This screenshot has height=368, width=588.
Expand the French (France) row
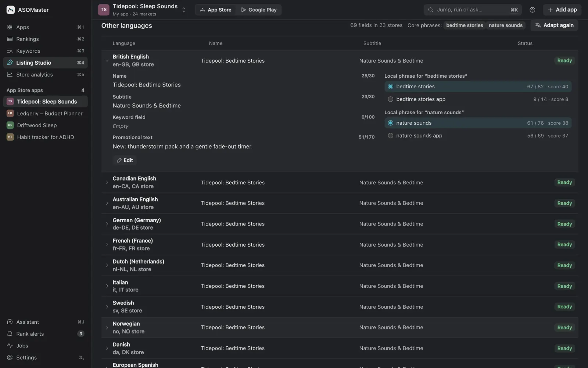(x=107, y=245)
